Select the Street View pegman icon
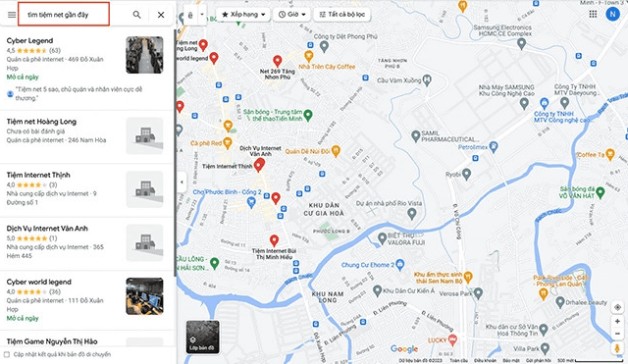The height and width of the screenshot is (364, 628). (x=617, y=348)
